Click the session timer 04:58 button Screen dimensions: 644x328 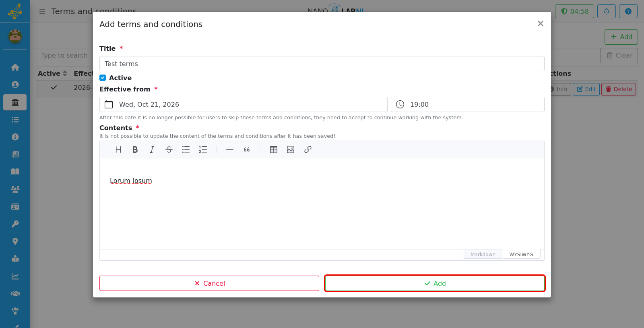coord(575,11)
